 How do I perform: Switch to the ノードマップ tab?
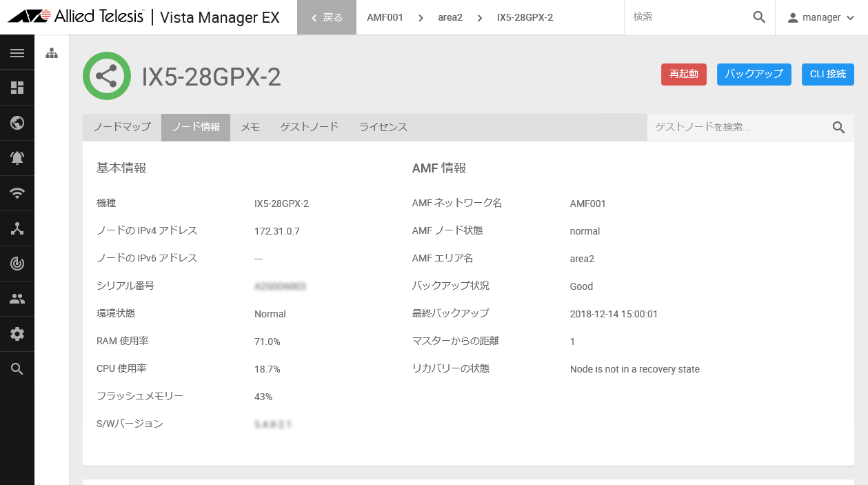pos(122,127)
